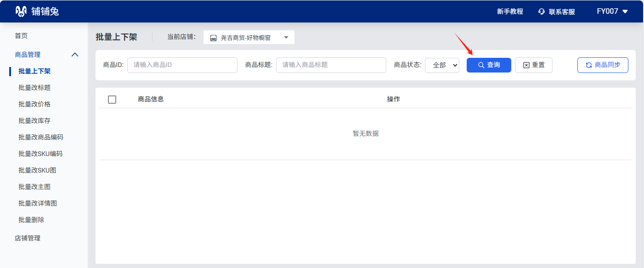Viewport: 644px width, 268px height.
Task: Open the 新手教程 tutorial link
Action: tap(510, 11)
